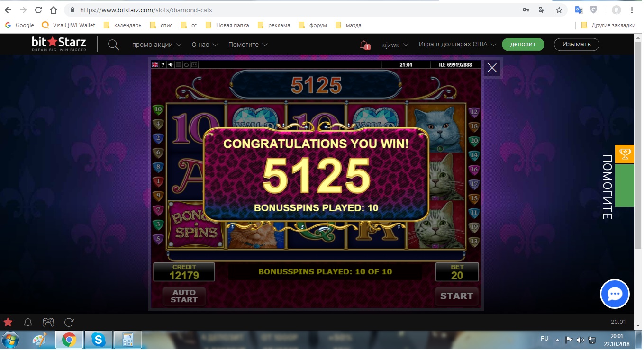Image resolution: width=644 pixels, height=350 pixels.
Task: Select payline marker 20 on right
Action: pyautogui.click(x=473, y=141)
